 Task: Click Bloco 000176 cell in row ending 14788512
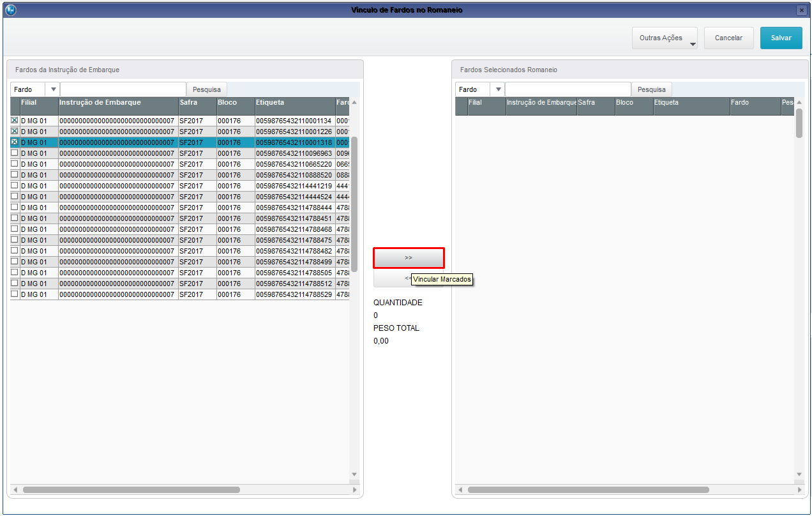(236, 284)
